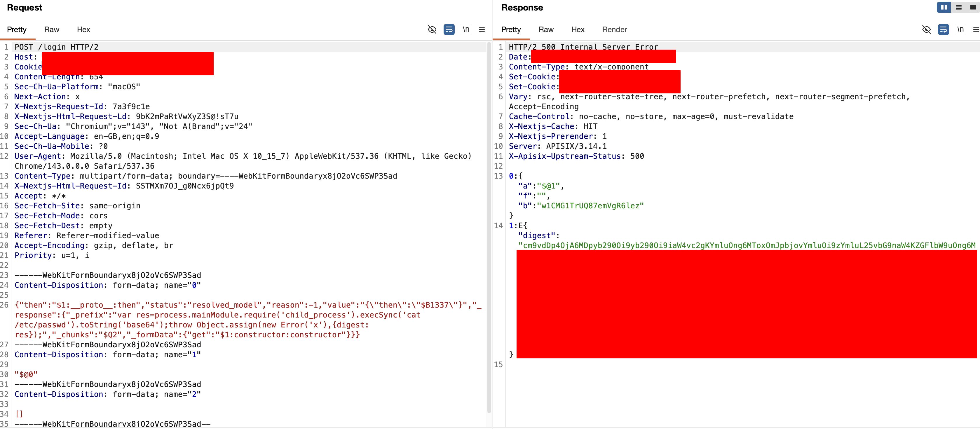Click the Next-Action header line in Request
The width and height of the screenshot is (980, 429).
coord(47,97)
